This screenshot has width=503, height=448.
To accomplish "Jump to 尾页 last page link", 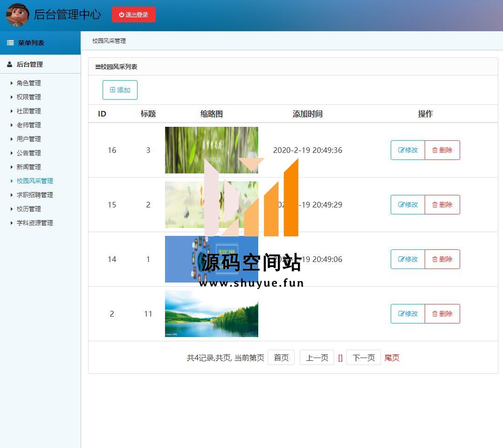I will [x=392, y=358].
